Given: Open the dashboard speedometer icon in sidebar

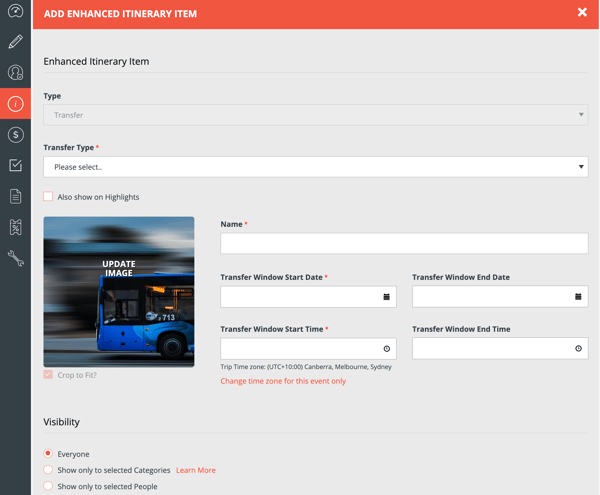Looking at the screenshot, I should point(15,12).
